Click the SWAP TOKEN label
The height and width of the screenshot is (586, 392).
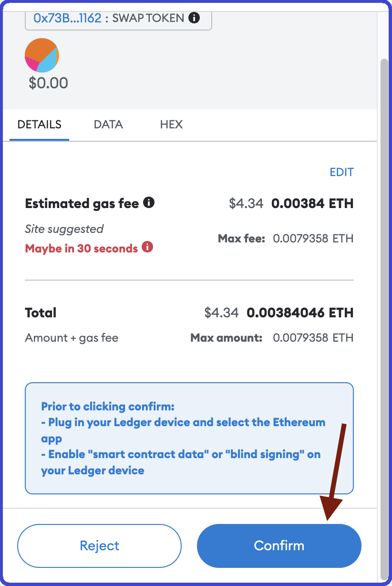pos(148,18)
